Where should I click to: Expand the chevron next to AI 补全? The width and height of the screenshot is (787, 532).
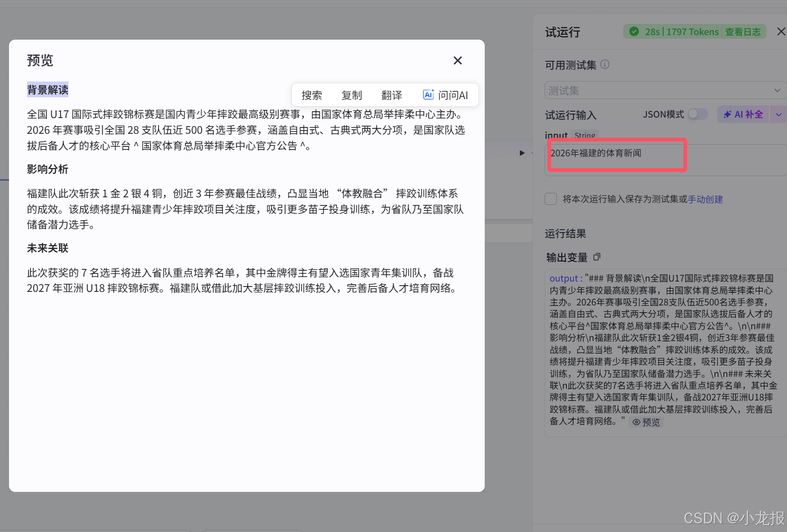pos(778,114)
